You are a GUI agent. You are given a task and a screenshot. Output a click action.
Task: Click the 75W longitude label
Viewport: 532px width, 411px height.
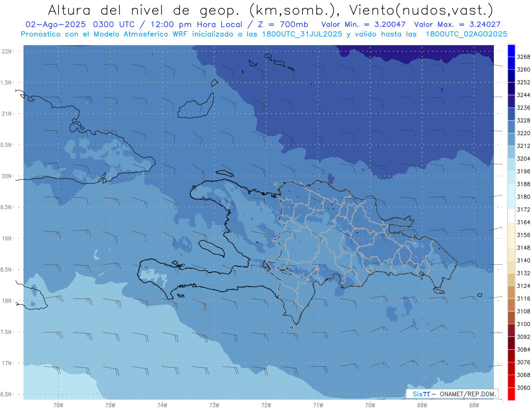[x=110, y=405]
